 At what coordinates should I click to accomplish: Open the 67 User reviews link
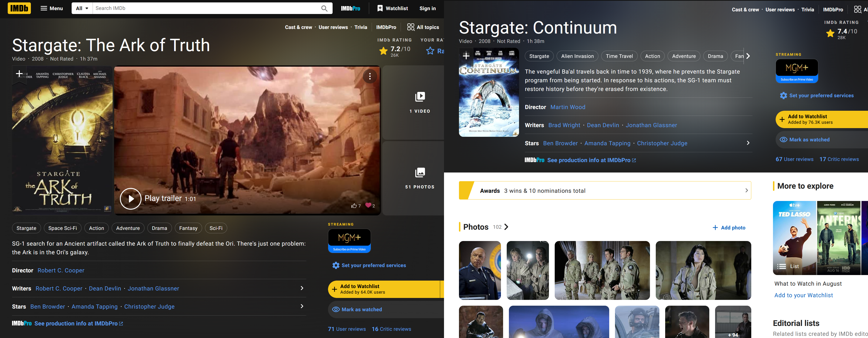coord(794,159)
